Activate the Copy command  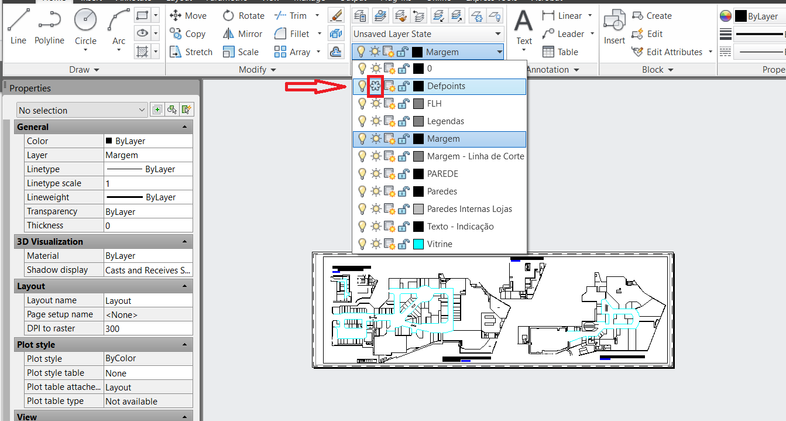[187, 34]
